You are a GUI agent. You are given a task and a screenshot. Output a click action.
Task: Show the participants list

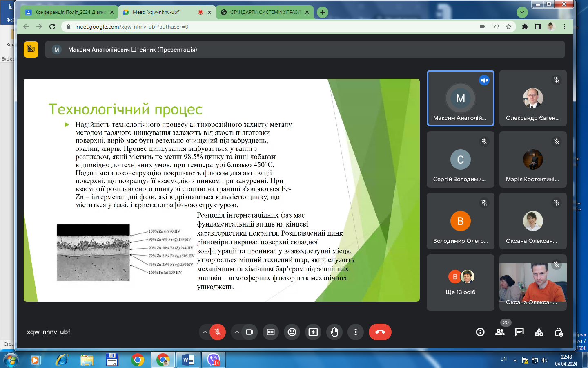click(x=500, y=332)
